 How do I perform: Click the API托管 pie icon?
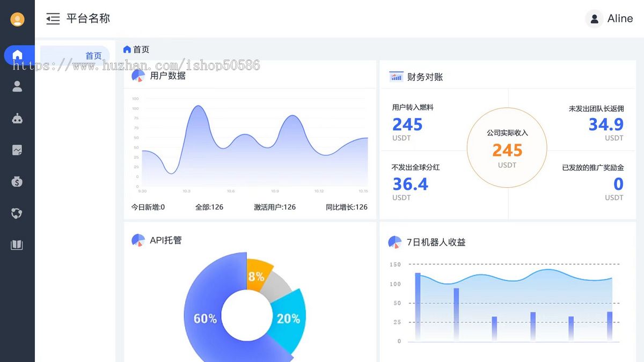[138, 240]
